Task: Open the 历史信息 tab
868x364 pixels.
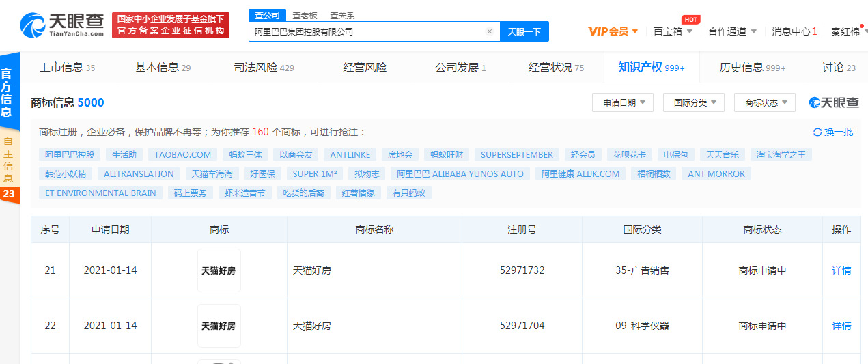Action: click(753, 67)
